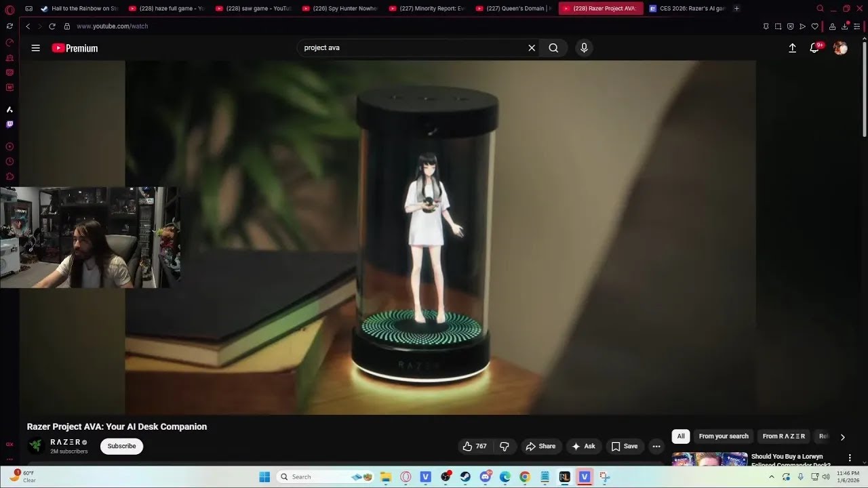Open the 60°F Clear weather widget
The width and height of the screenshot is (868, 488).
(x=22, y=476)
